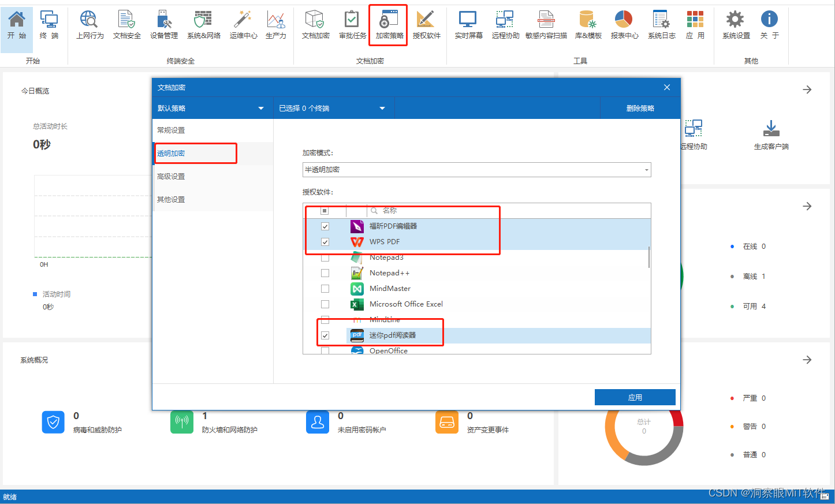Close the 文档加密 dialog
This screenshot has height=504, width=835.
coord(667,87)
